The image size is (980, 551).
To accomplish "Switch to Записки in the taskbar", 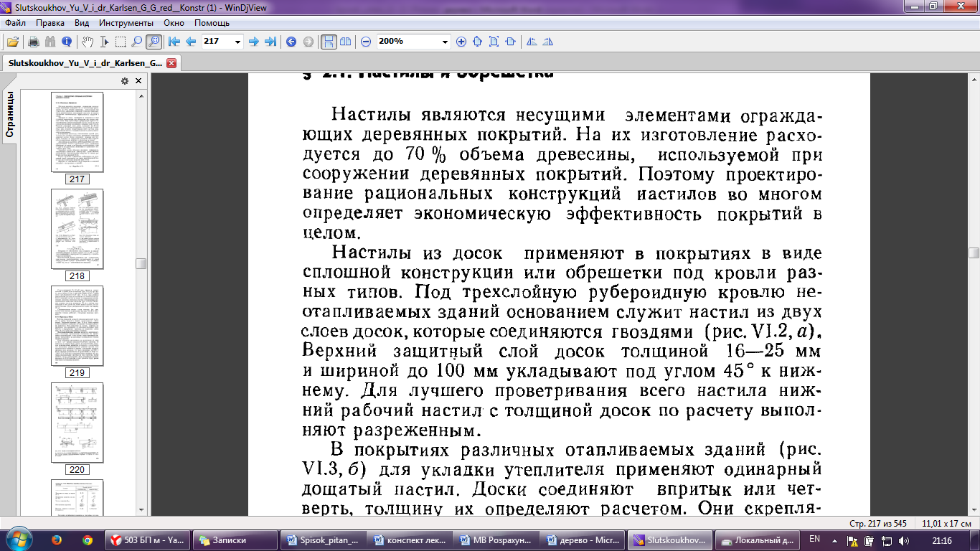I will pos(230,540).
